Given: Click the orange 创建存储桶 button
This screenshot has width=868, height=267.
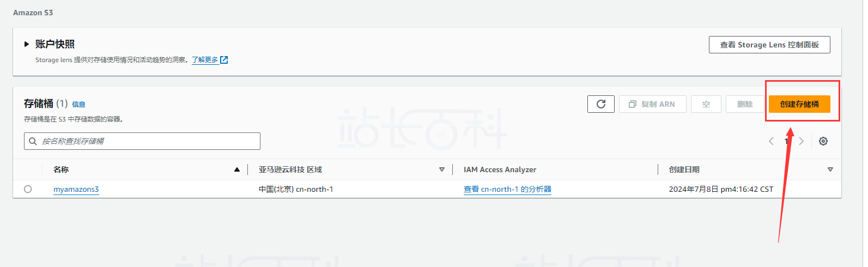Looking at the screenshot, I should [x=799, y=104].
